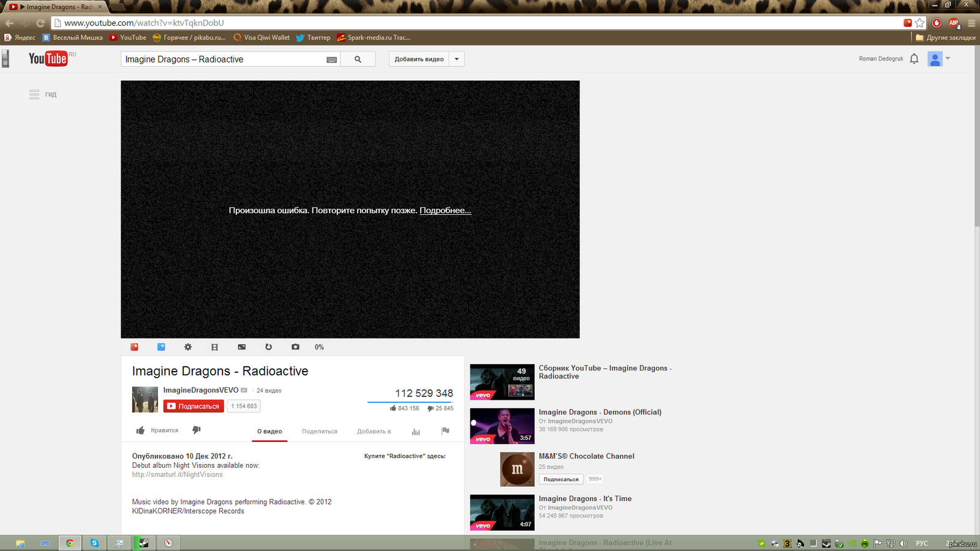
Task: Click the loop/repeat icon under player
Action: pyautogui.click(x=268, y=347)
